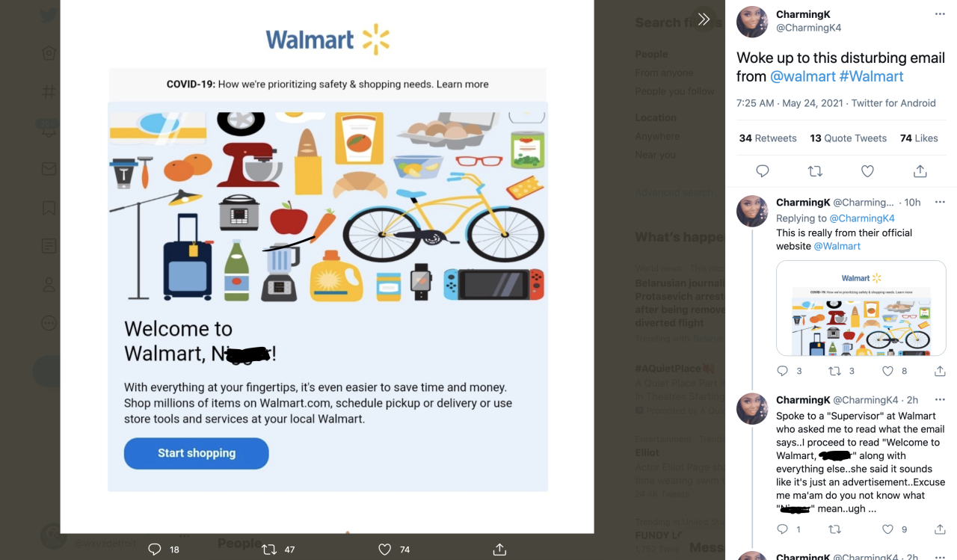The height and width of the screenshot is (560, 957).
Task: Click the reply icon below the image with 18
Action: pyautogui.click(x=155, y=549)
